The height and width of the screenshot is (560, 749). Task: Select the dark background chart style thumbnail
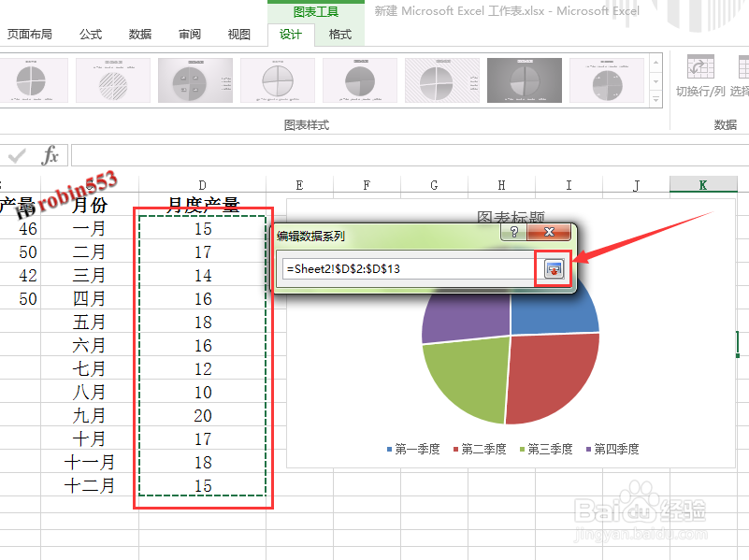point(525,80)
